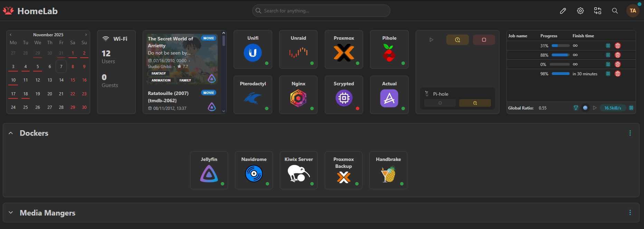Pause the 0% download job
This screenshot has height=229, width=644.
point(608,64)
